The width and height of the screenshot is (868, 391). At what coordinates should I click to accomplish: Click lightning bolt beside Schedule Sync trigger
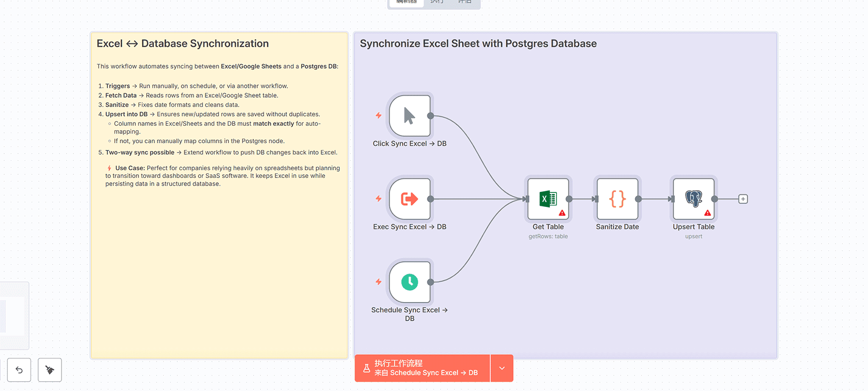click(x=379, y=282)
